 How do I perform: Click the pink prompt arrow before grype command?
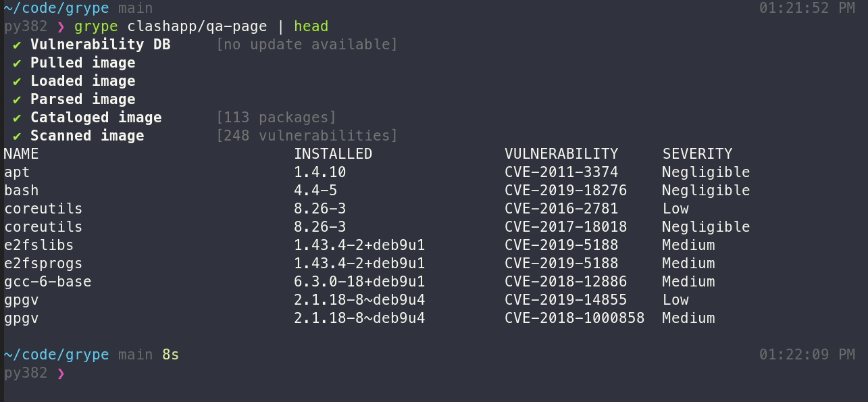(x=61, y=26)
